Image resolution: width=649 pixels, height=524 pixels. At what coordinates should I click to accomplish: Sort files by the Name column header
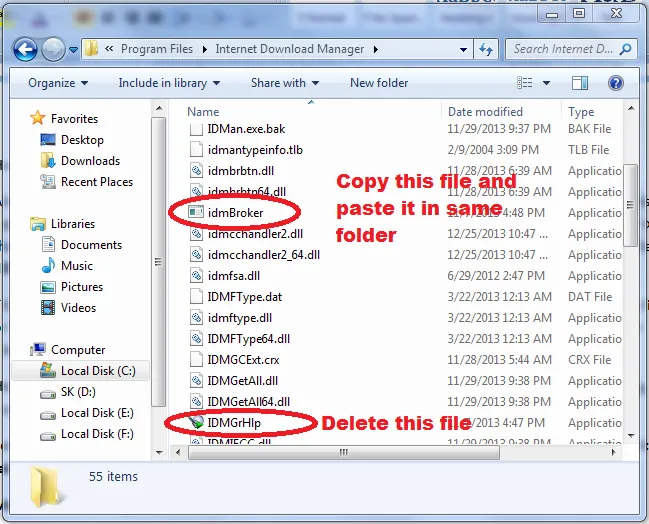tap(203, 112)
